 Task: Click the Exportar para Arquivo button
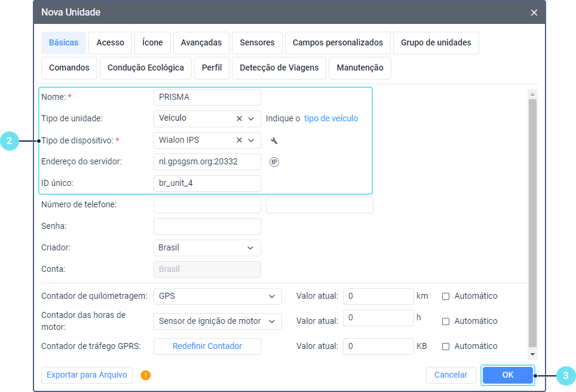[87, 375]
